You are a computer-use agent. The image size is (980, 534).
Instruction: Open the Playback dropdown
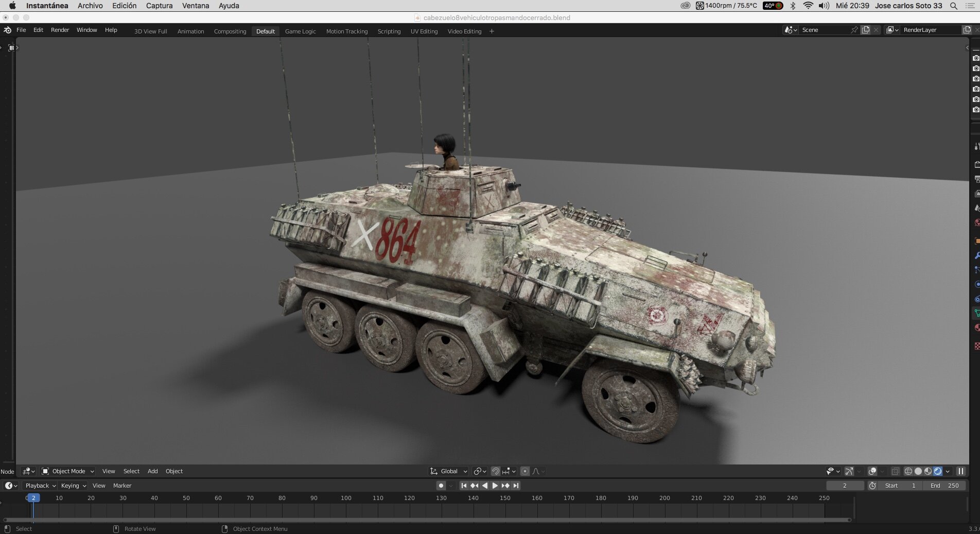[x=40, y=486]
